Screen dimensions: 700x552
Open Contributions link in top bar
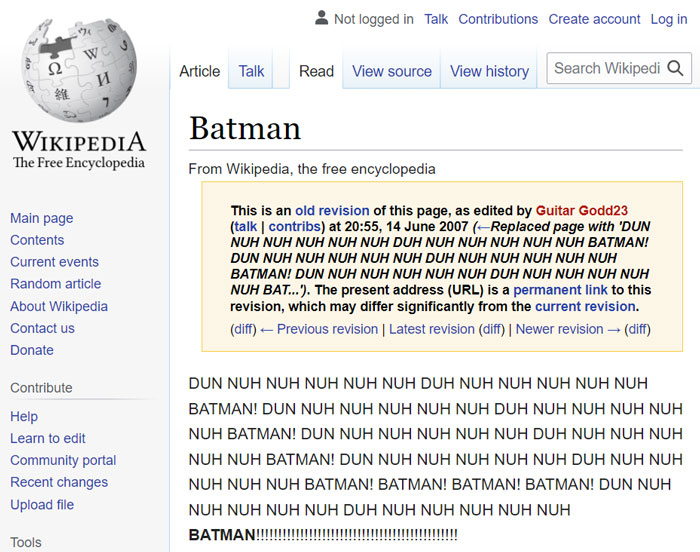(498, 19)
